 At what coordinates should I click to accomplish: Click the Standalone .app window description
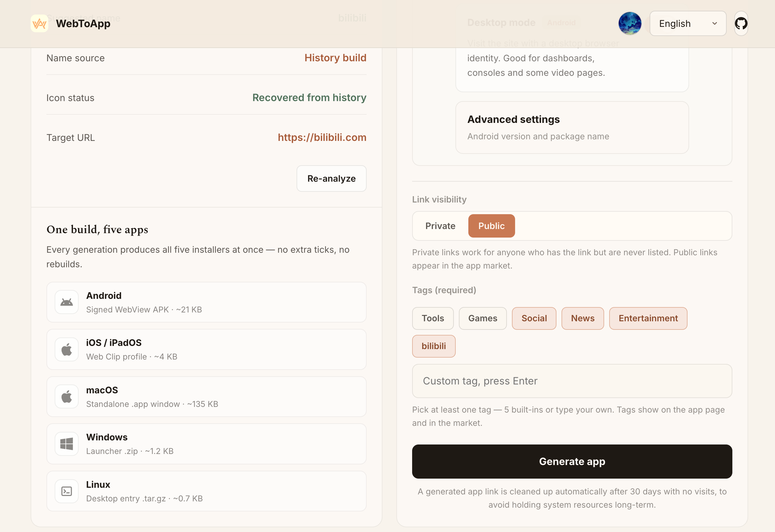152,404
